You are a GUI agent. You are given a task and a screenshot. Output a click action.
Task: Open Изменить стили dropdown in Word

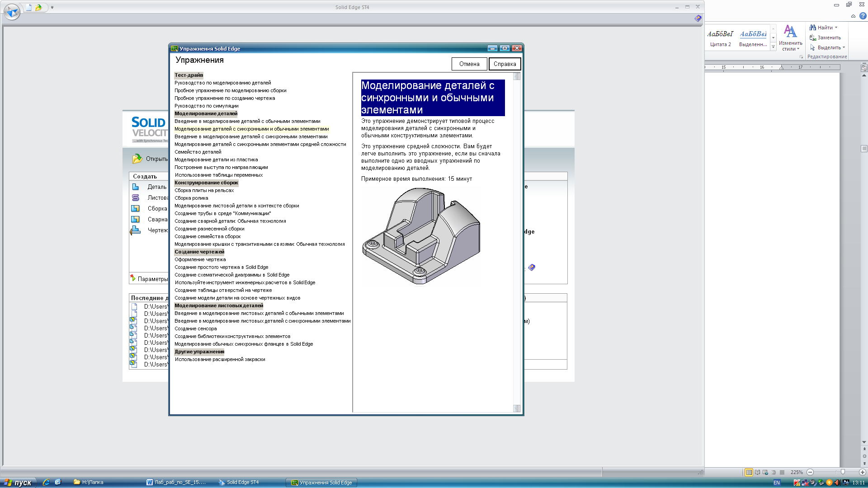(790, 38)
